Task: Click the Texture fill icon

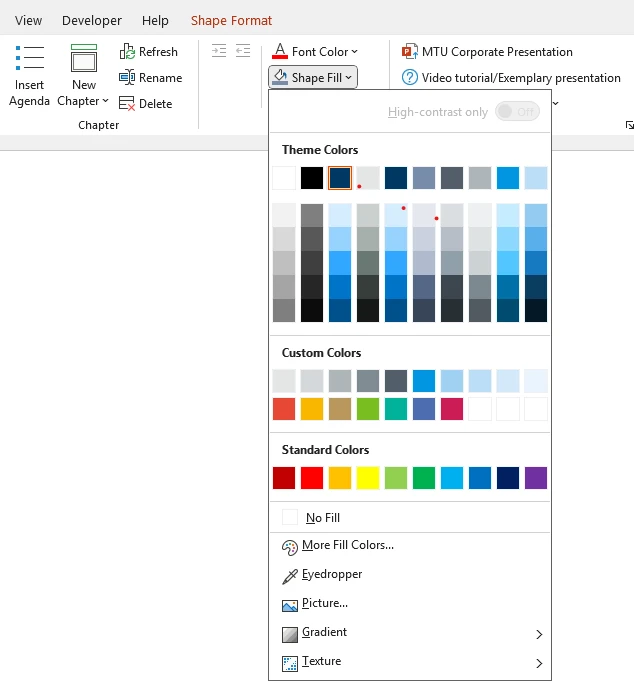Action: pyautogui.click(x=290, y=663)
